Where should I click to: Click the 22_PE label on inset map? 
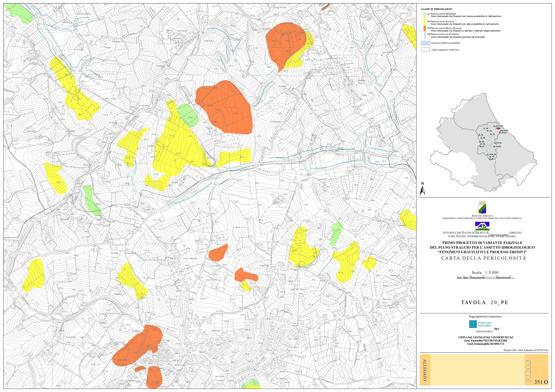click(489, 131)
